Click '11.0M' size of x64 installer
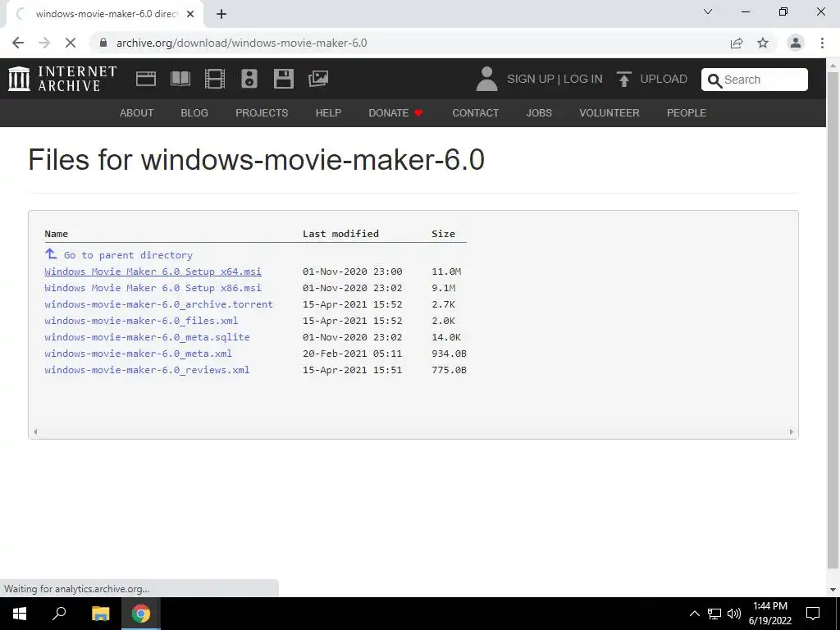The image size is (840, 630). [x=446, y=272]
